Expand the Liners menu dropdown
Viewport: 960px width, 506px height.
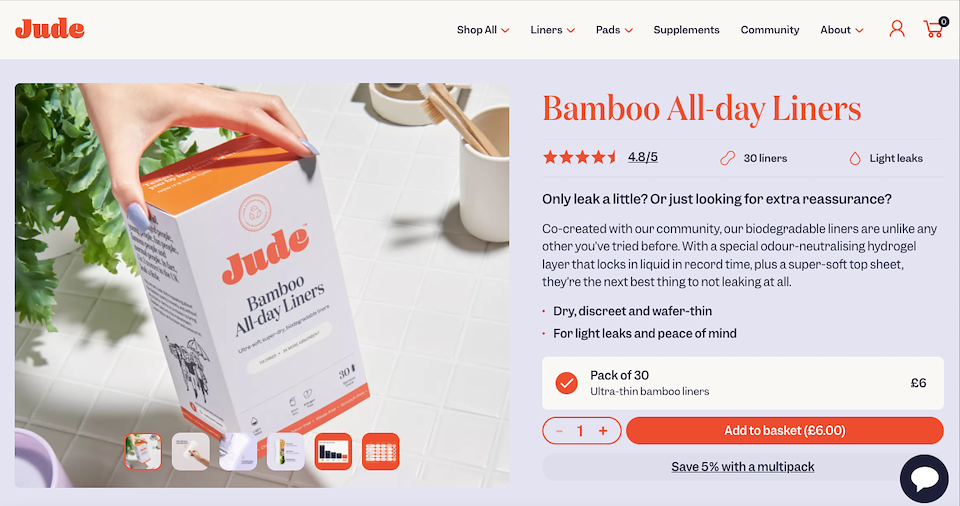tap(552, 29)
